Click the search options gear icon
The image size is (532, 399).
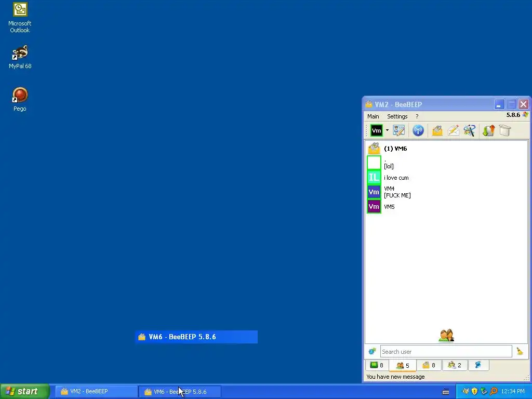point(372,352)
